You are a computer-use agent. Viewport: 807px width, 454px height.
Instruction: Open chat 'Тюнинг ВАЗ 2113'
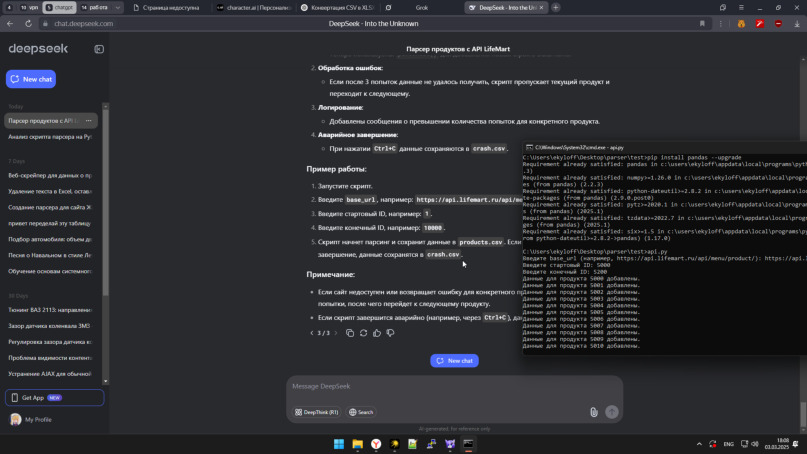50,310
